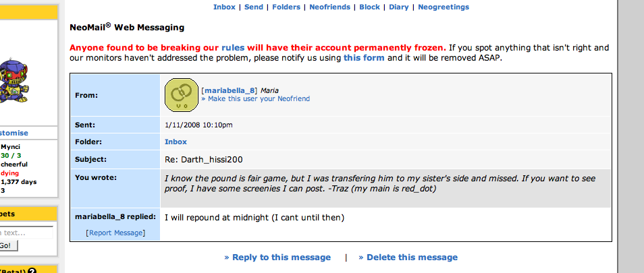644x273 pixels.
Task: Open the rules link in the warning
Action: tap(233, 48)
